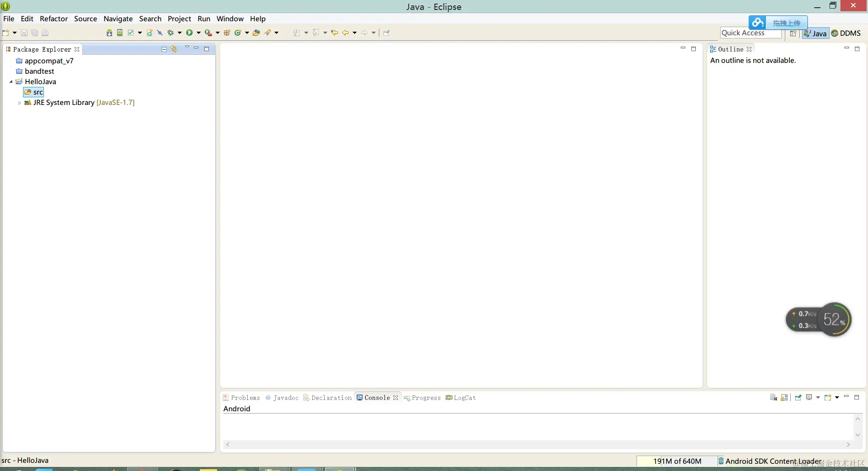Click the Open Perspective icon

point(793,33)
